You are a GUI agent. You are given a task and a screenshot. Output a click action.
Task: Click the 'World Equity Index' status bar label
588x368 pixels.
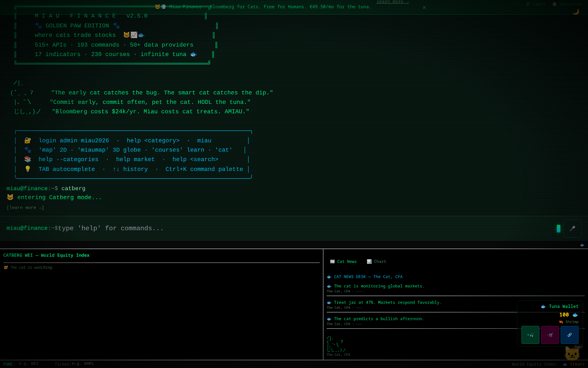534,364
